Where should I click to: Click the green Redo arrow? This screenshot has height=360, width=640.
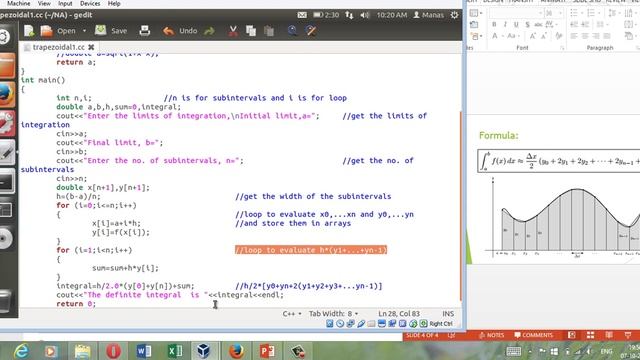click(x=209, y=31)
